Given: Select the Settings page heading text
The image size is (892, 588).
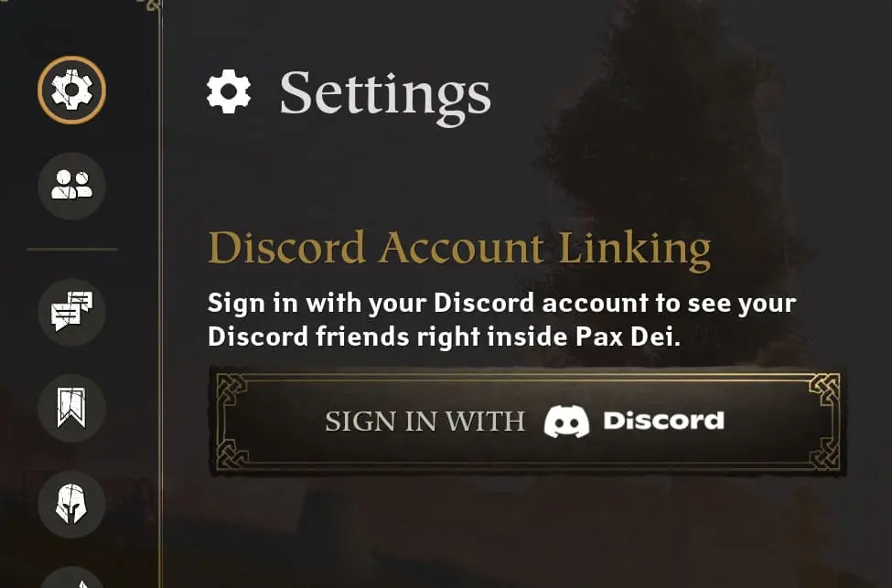Looking at the screenshot, I should [x=385, y=95].
